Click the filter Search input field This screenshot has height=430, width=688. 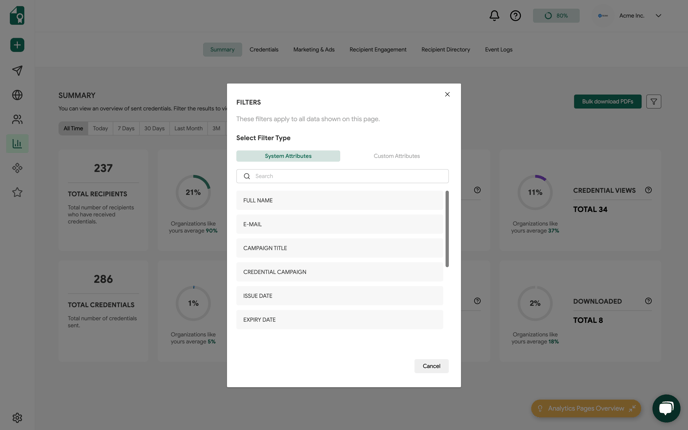(342, 176)
